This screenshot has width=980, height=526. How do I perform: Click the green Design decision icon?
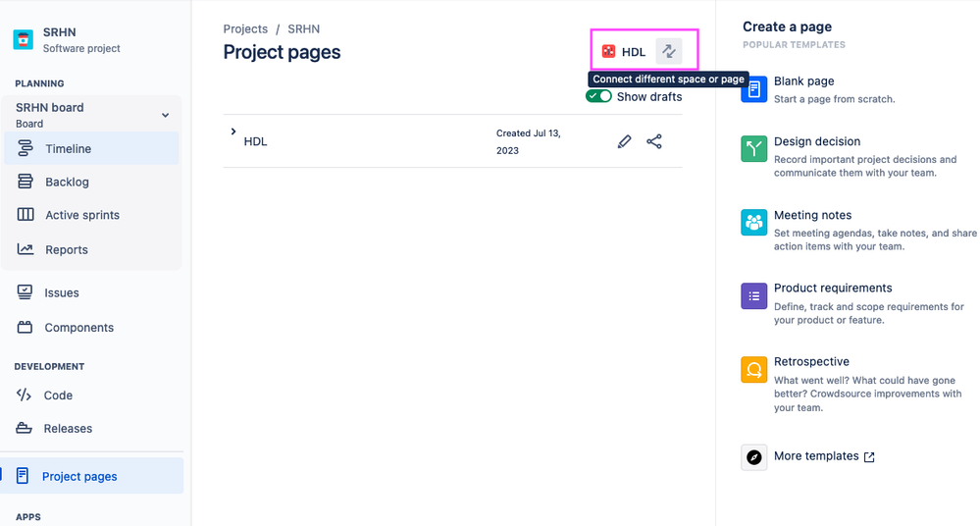click(x=754, y=149)
